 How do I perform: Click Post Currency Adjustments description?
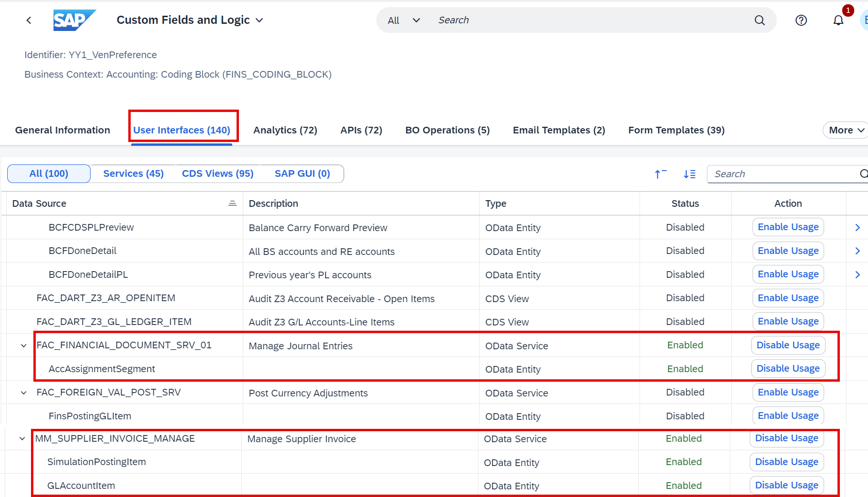click(x=308, y=393)
